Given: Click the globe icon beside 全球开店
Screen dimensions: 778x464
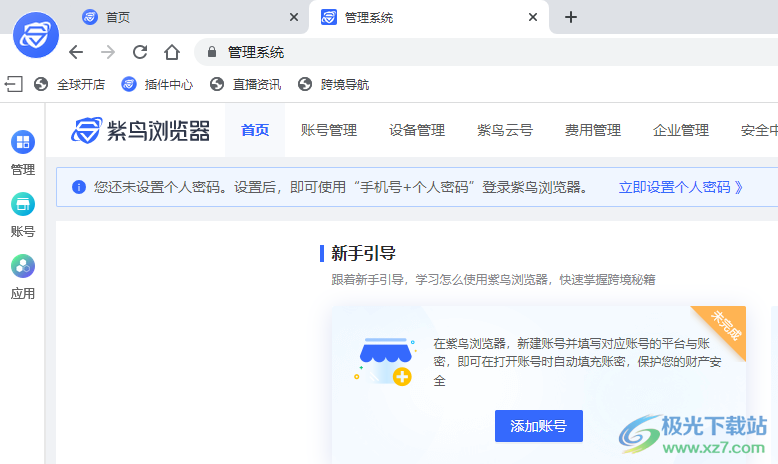Looking at the screenshot, I should [41, 84].
